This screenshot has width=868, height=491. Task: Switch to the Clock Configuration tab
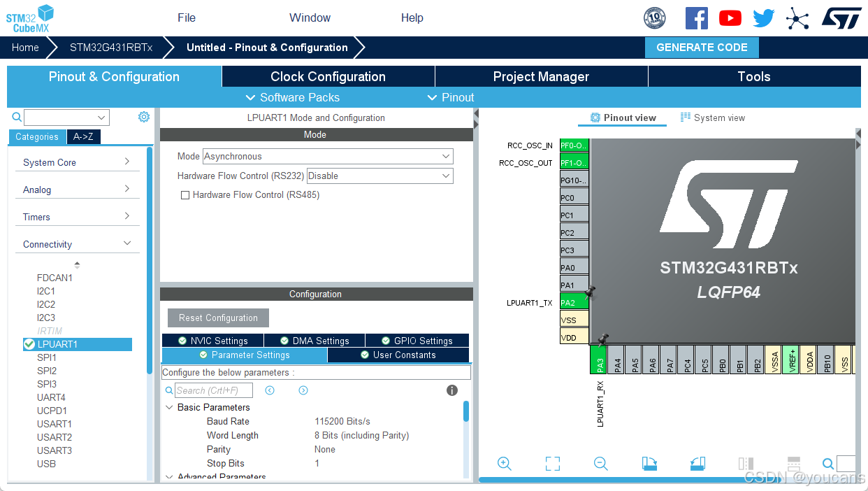click(328, 76)
